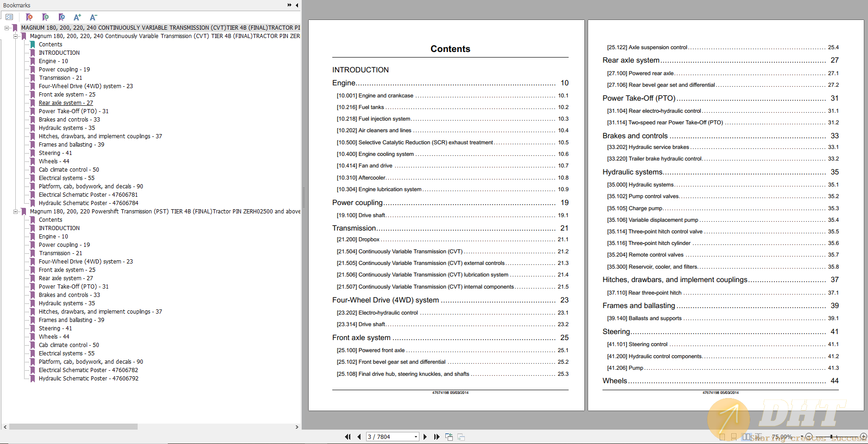The image size is (868, 444).
Task: Go to the previous view
Action: click(x=449, y=437)
